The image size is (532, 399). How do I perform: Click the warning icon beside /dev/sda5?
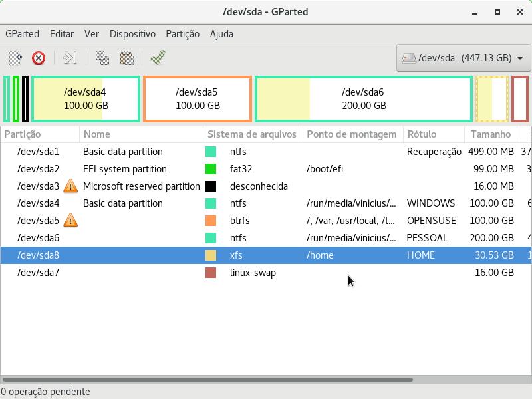(70, 221)
